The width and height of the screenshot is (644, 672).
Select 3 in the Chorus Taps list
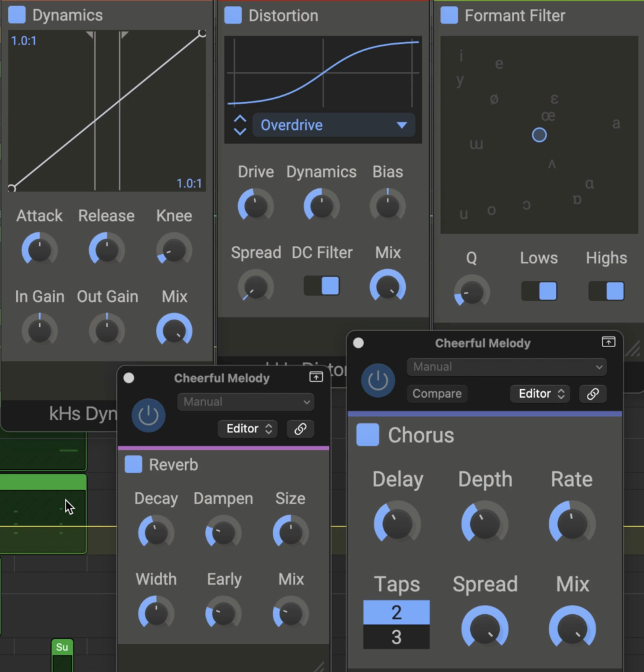pyautogui.click(x=396, y=637)
